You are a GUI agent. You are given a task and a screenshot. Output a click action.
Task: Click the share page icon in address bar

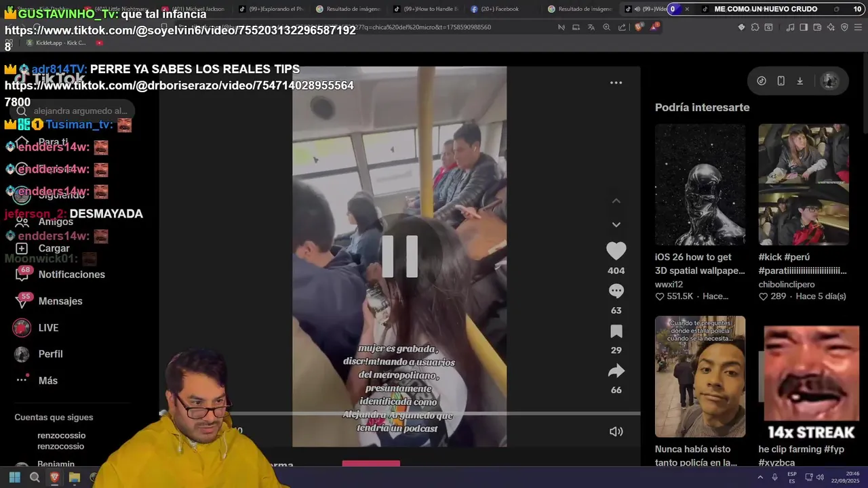622,27
